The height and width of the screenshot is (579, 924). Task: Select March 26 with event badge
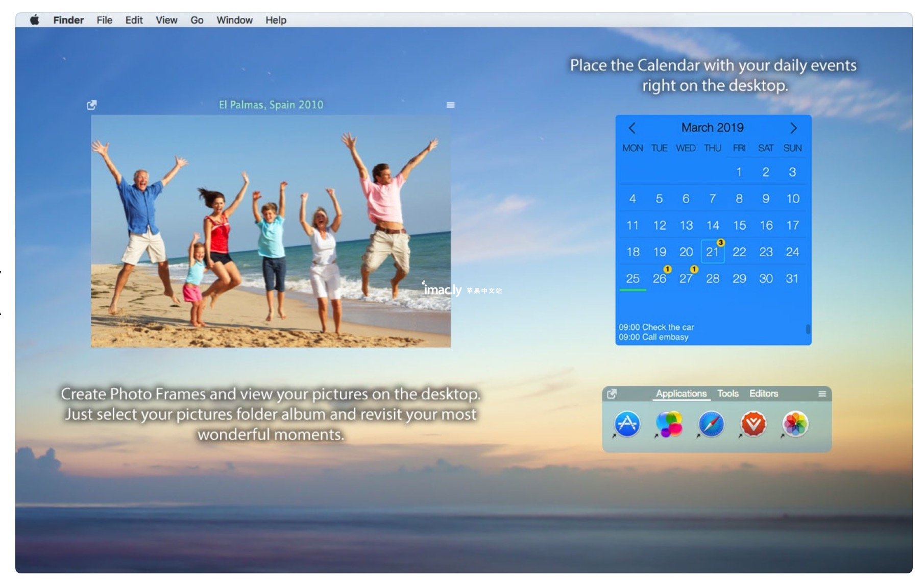pyautogui.click(x=659, y=278)
